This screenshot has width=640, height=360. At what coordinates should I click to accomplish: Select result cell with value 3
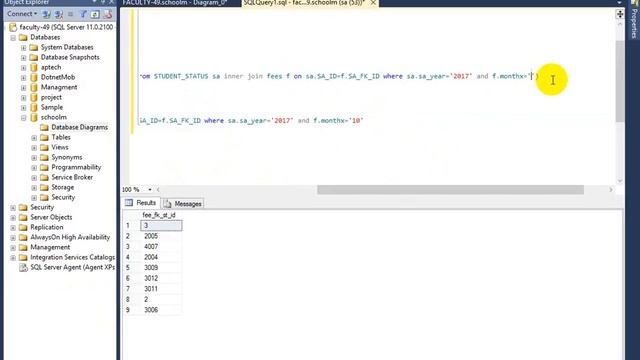click(x=161, y=226)
